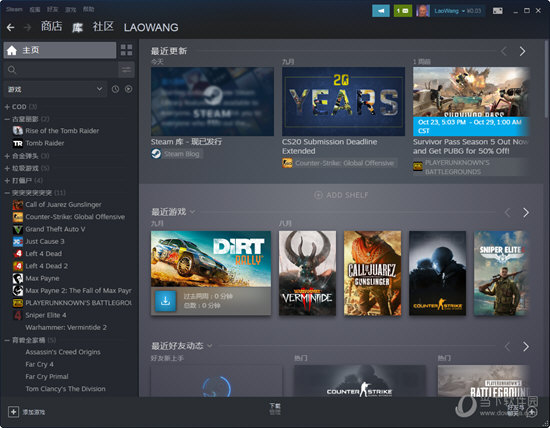Open the games category dropdown
The width and height of the screenshot is (550, 428).
56,89
